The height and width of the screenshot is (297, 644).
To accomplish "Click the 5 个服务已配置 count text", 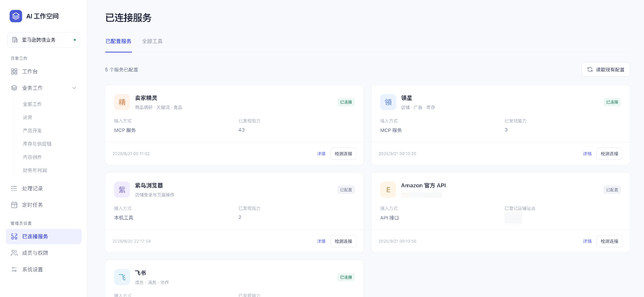I will [x=121, y=70].
